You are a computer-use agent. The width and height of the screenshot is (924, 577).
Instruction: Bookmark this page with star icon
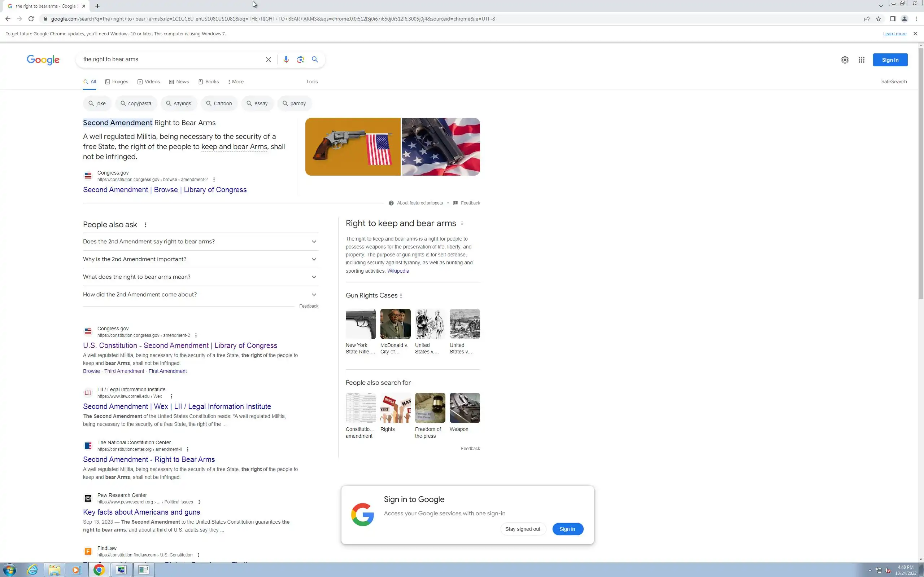(x=879, y=19)
